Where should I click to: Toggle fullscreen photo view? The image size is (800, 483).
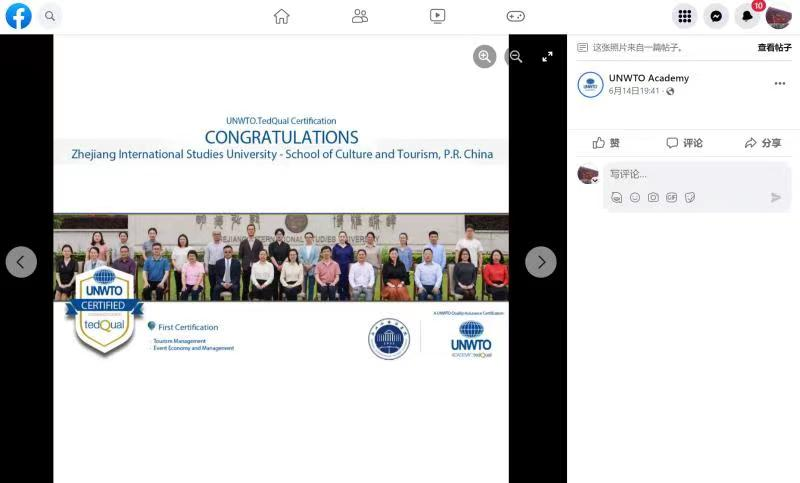[x=547, y=57]
